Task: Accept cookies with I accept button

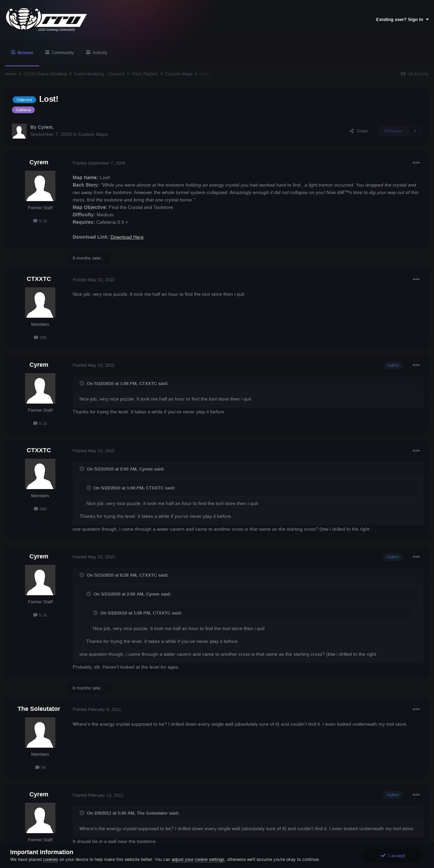Action: pos(393,855)
